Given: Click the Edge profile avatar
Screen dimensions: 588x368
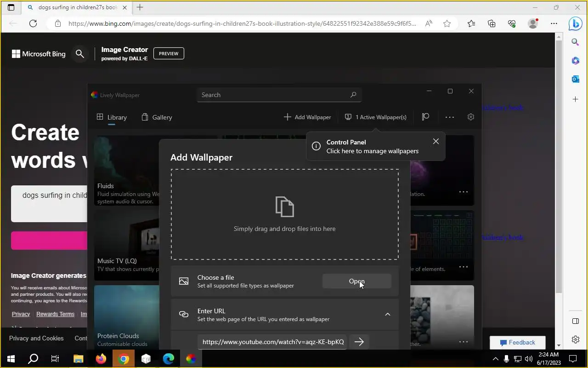Looking at the screenshot, I should tap(533, 23).
